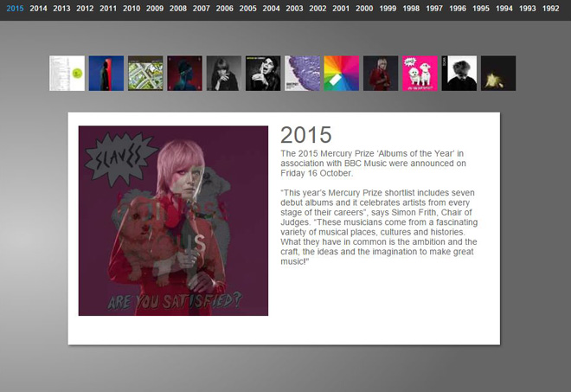Click the 2015 heading in the content panel
Image resolution: width=571 pixels, height=392 pixels.
[305, 135]
